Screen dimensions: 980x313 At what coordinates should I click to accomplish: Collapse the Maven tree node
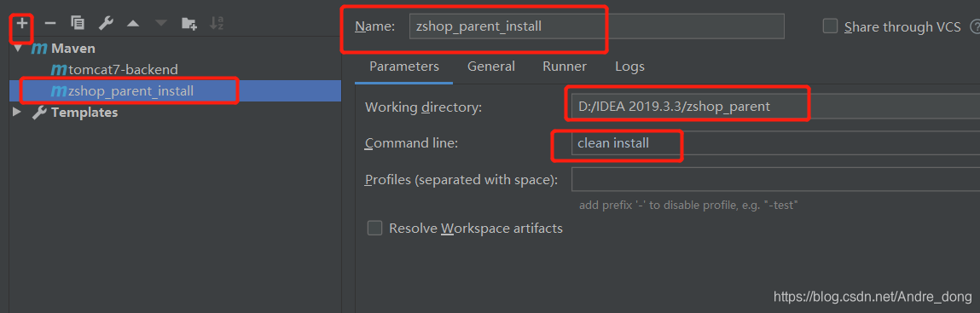[17, 48]
